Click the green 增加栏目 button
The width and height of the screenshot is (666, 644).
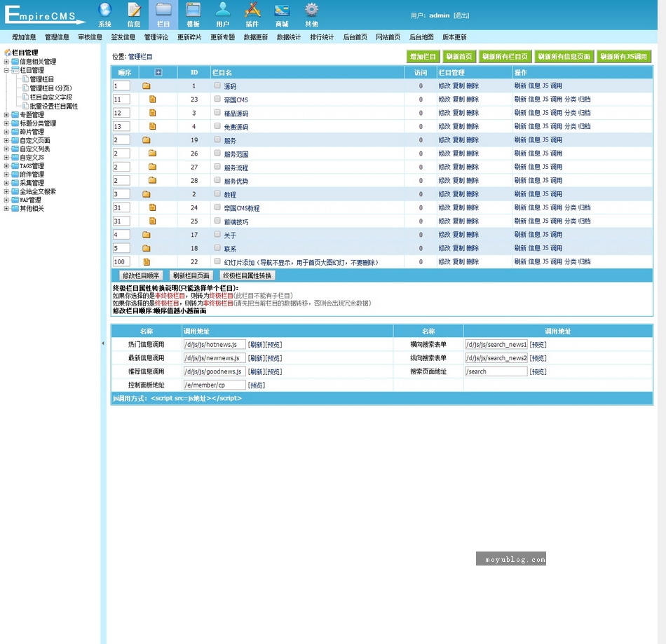pos(423,57)
